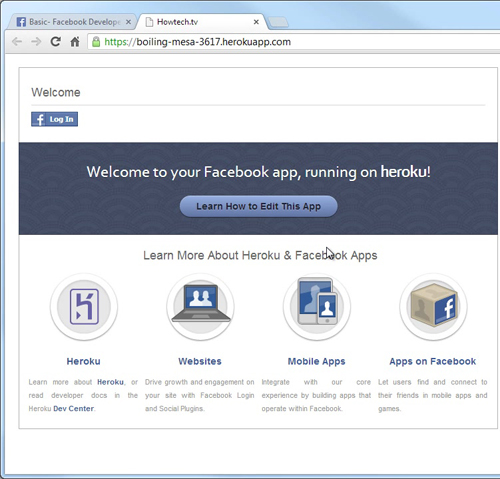Click the Welcome heading text
Screen dimensions: 500x479
[x=56, y=92]
